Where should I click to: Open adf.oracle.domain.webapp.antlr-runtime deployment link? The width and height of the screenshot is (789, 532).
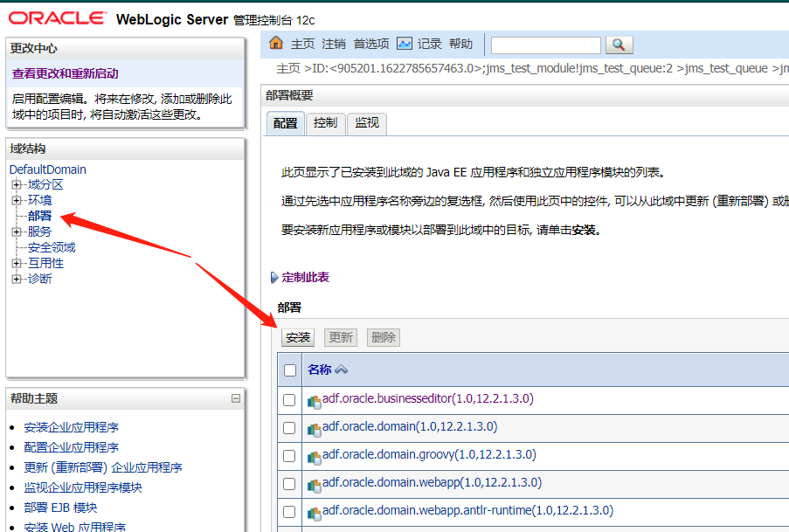(x=468, y=510)
